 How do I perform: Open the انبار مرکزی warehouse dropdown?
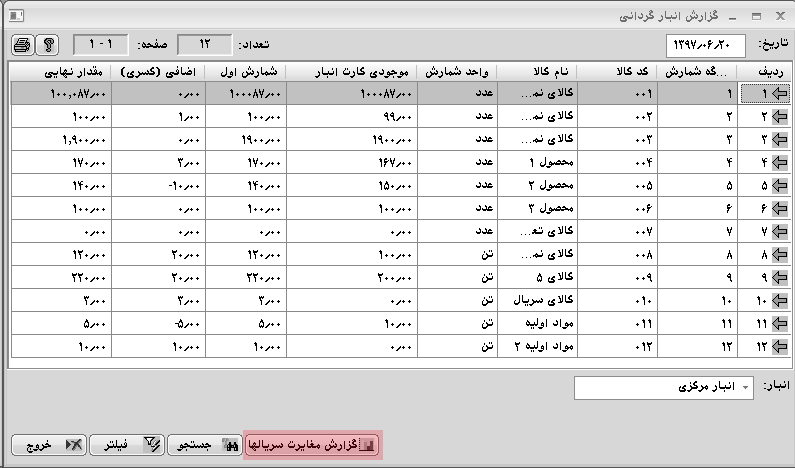click(x=745, y=387)
